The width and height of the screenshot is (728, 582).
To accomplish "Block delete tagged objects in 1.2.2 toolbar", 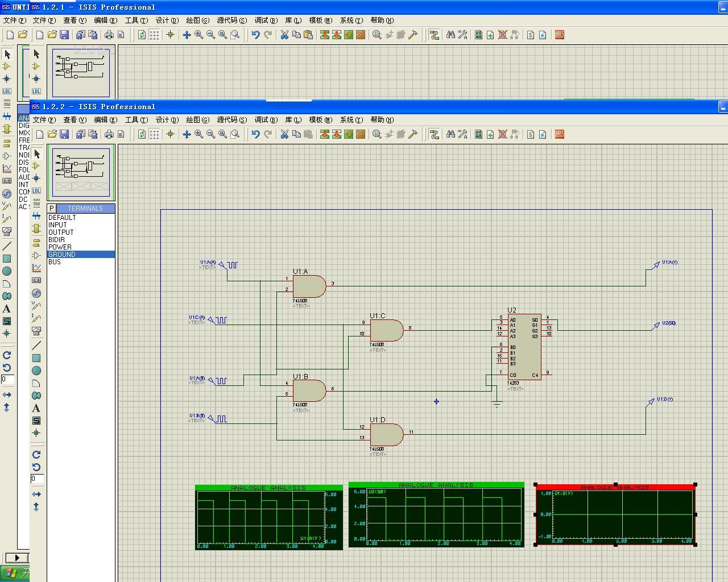I will point(361,134).
